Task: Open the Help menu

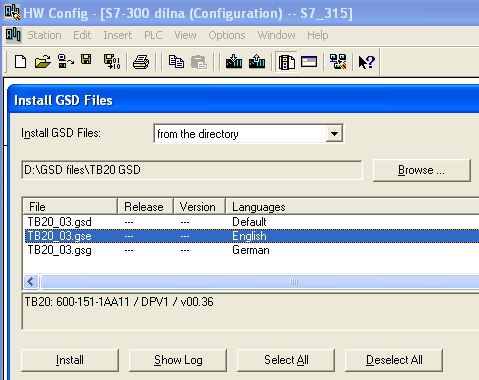Action: pos(318,35)
